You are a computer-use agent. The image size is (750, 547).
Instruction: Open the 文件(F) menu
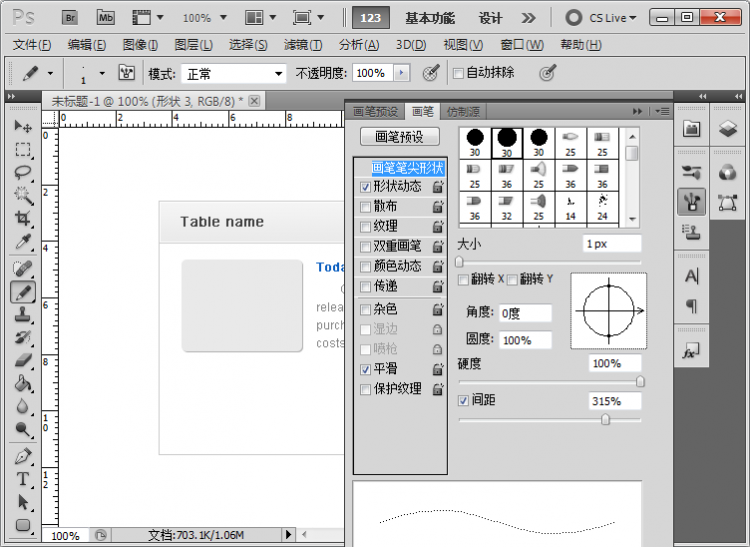pyautogui.click(x=32, y=45)
